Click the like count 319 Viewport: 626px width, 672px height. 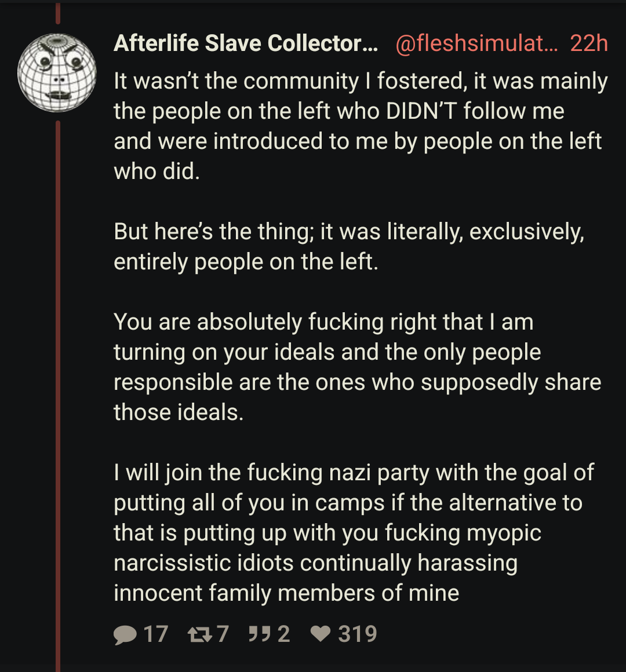pyautogui.click(x=357, y=634)
